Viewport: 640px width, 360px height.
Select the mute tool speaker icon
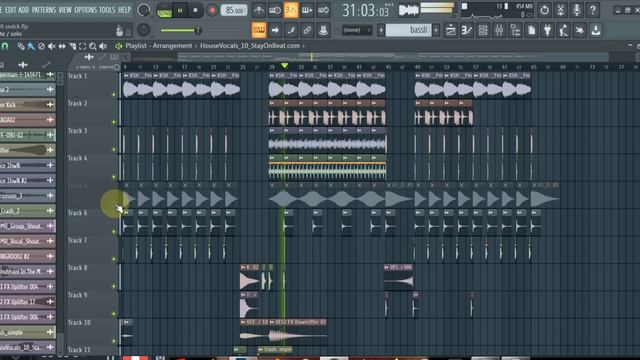[x=51, y=46]
